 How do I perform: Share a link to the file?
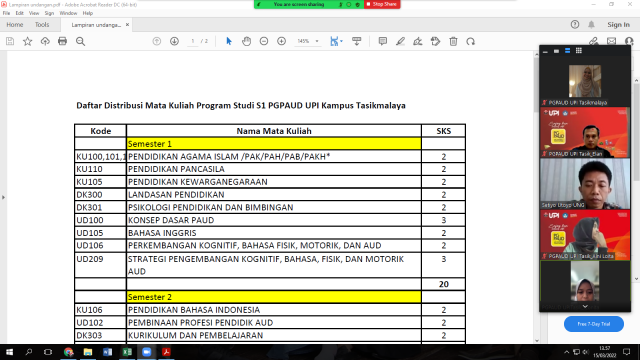tap(593, 41)
